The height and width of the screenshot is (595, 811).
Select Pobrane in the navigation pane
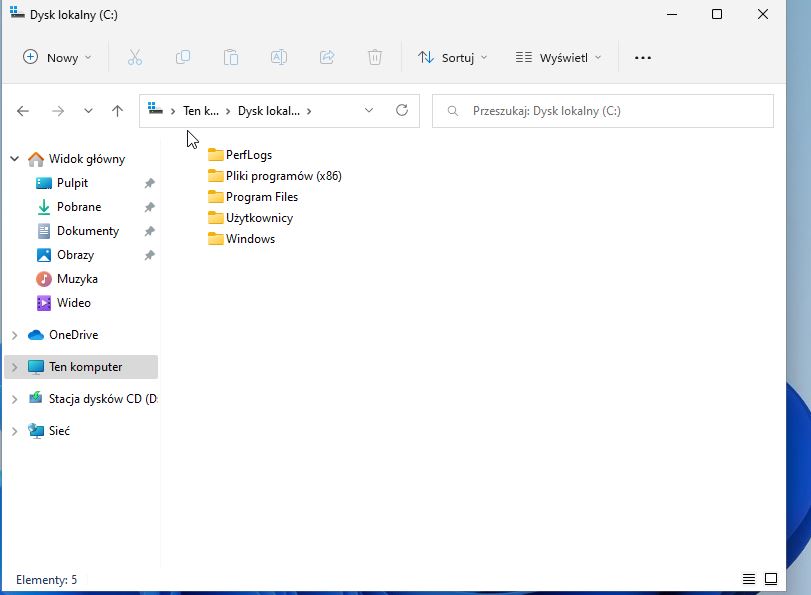tap(78, 207)
